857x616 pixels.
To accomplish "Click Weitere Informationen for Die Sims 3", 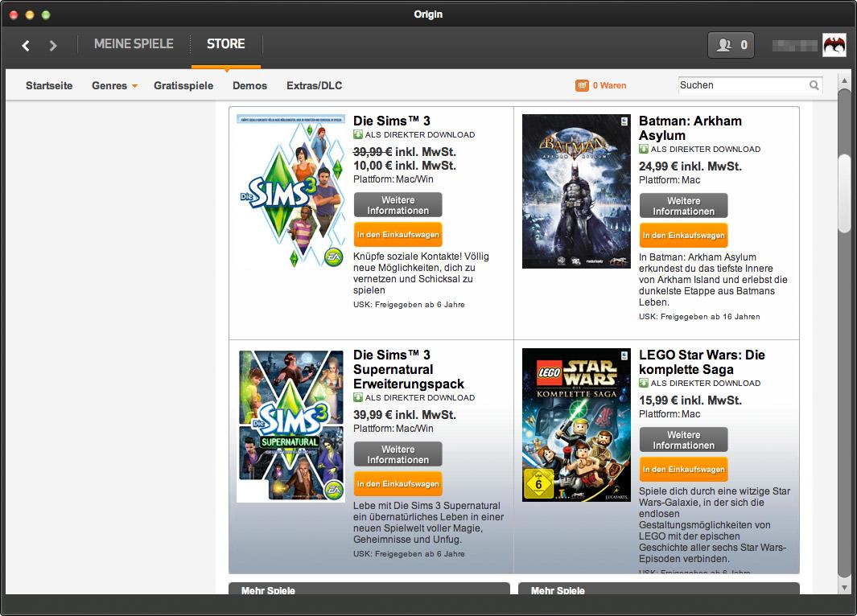I will pos(398,205).
